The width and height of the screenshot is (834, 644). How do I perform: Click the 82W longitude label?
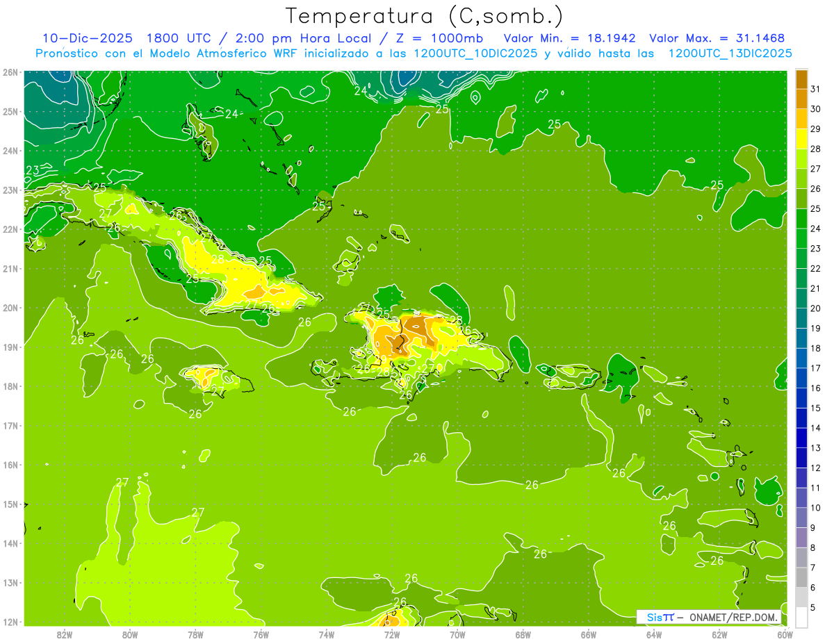pyautogui.click(x=64, y=634)
